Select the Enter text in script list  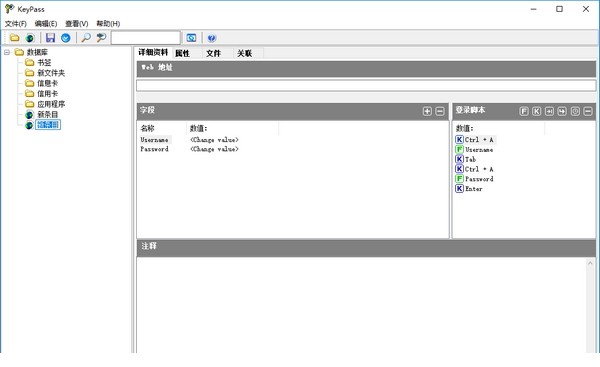tap(473, 189)
